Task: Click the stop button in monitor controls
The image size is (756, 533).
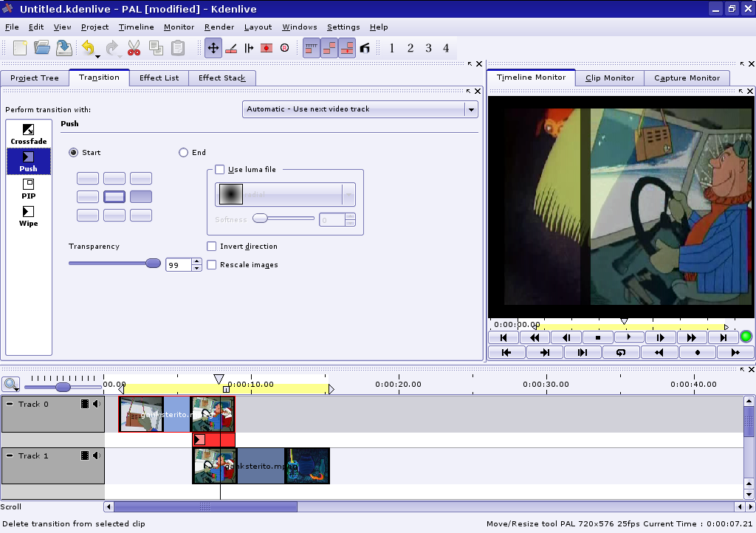Action: coord(597,337)
